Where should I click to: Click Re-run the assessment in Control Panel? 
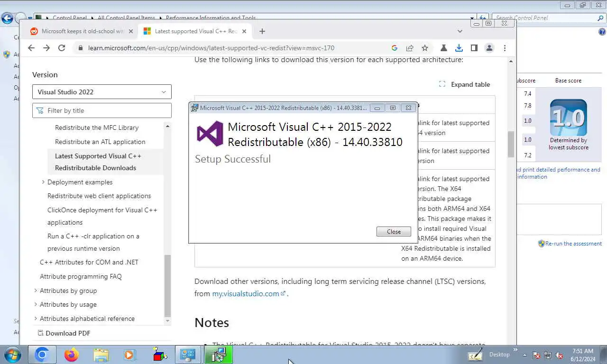click(573, 244)
